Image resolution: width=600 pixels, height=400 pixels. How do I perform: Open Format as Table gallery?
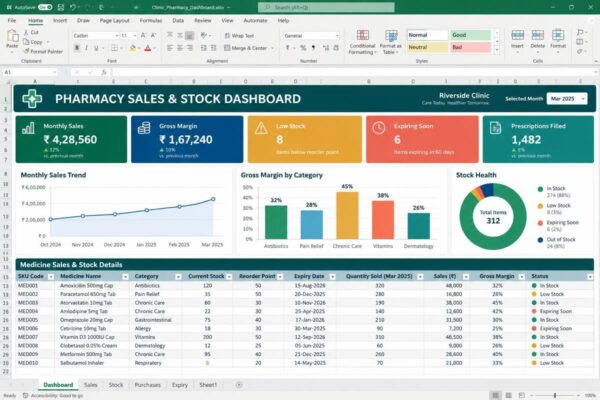click(391, 42)
